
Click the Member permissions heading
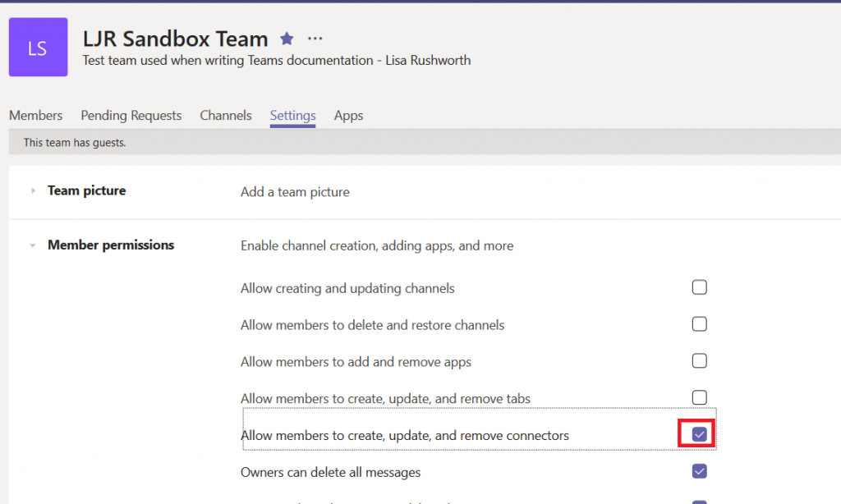pos(111,245)
